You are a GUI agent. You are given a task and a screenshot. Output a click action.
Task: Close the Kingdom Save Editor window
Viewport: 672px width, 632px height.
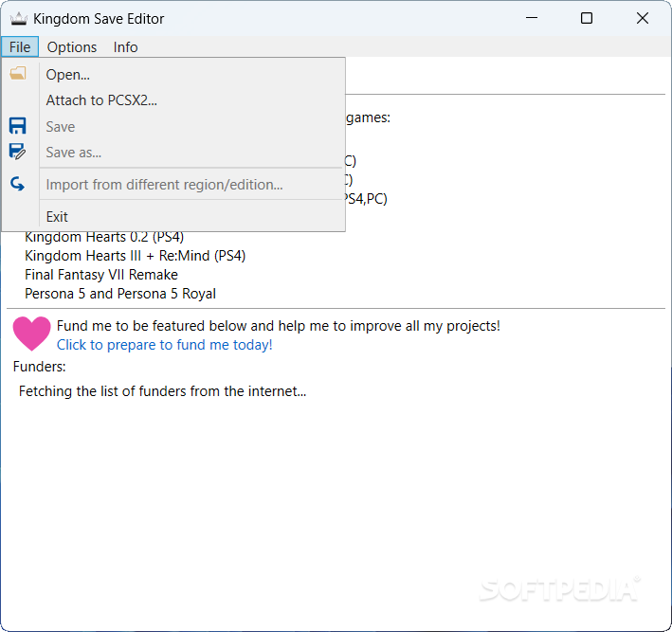point(643,18)
